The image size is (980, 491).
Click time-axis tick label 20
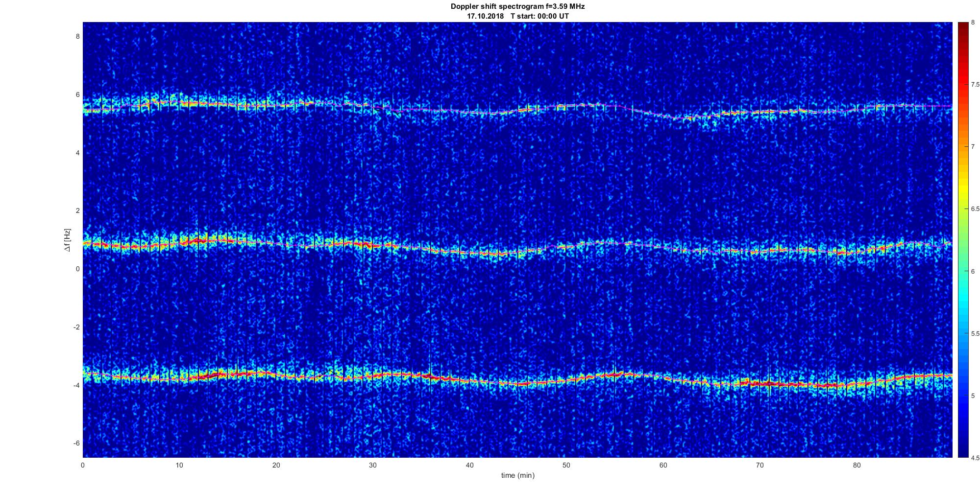[276, 465]
